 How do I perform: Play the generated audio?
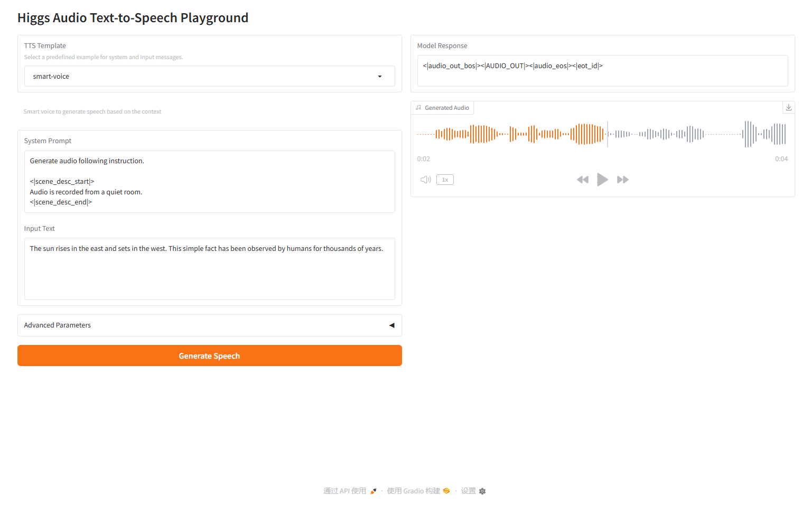click(602, 180)
